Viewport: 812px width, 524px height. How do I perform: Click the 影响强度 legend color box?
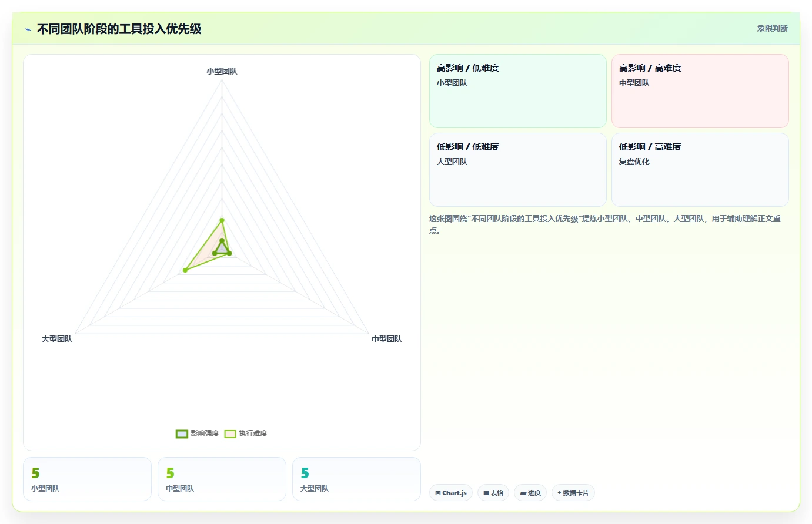(182, 434)
